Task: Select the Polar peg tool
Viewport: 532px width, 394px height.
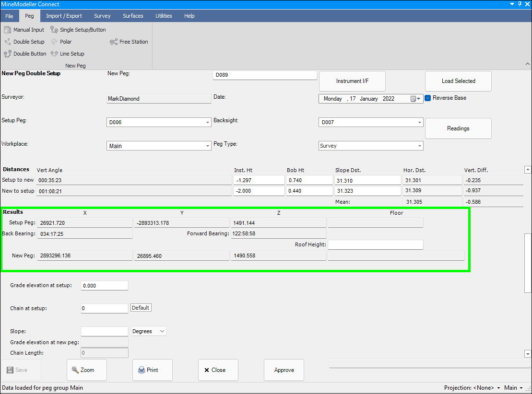Action: [61, 42]
